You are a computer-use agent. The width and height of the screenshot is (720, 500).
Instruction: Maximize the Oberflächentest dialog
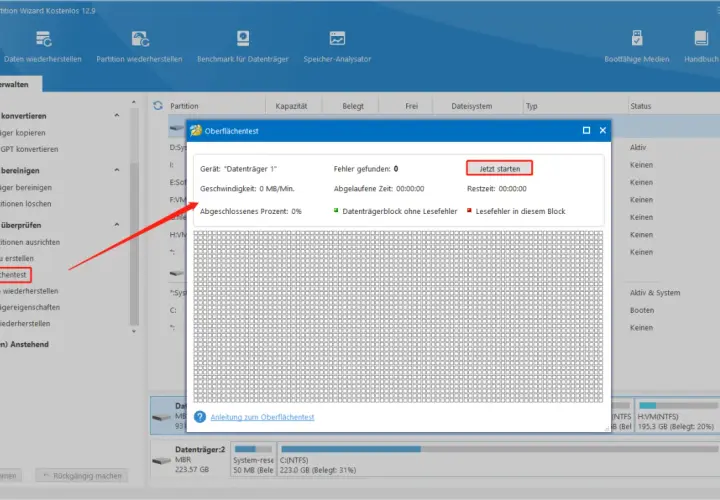586,130
